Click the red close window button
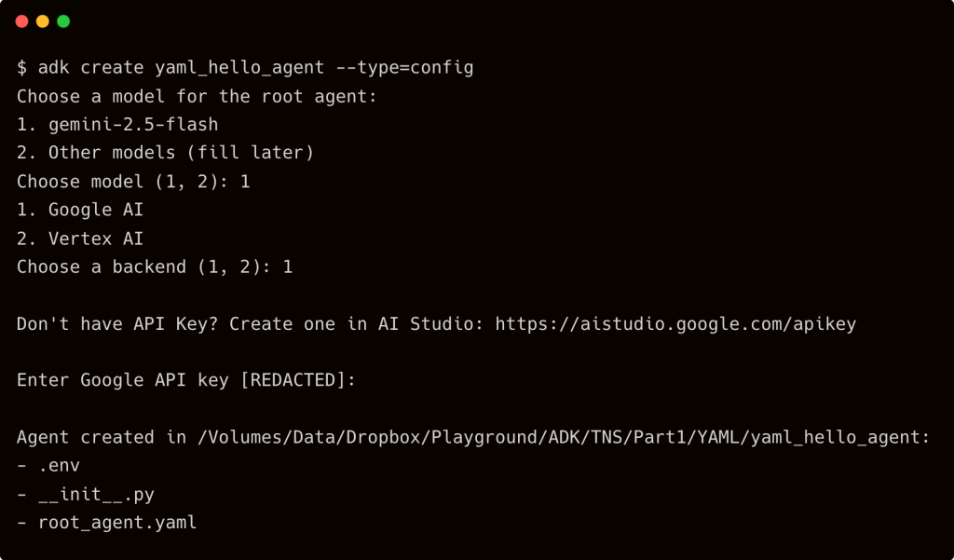This screenshot has width=954, height=560. coord(21,21)
